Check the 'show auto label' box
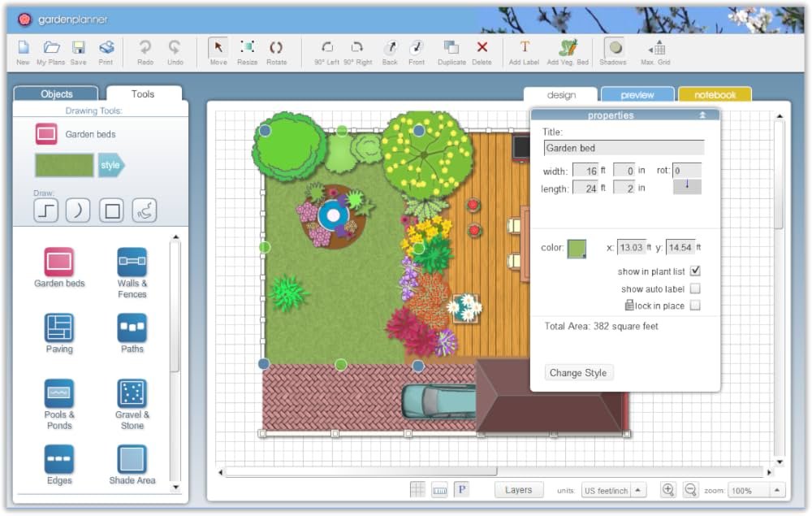Screen dimensions: 812x516 (x=696, y=288)
